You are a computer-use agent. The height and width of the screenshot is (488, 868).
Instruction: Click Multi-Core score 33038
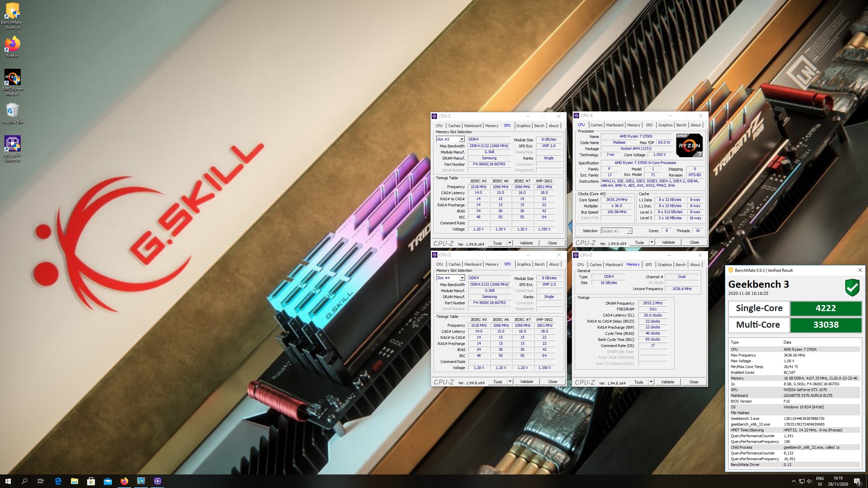coord(826,325)
